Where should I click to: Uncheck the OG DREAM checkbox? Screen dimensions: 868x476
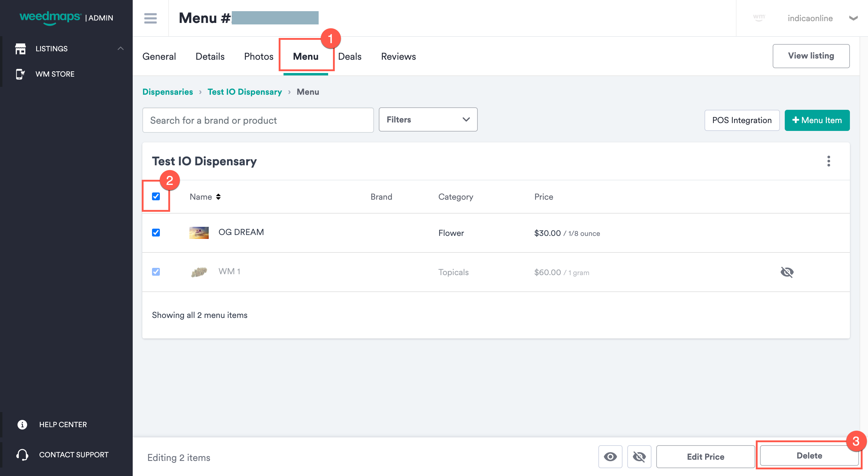coord(156,233)
